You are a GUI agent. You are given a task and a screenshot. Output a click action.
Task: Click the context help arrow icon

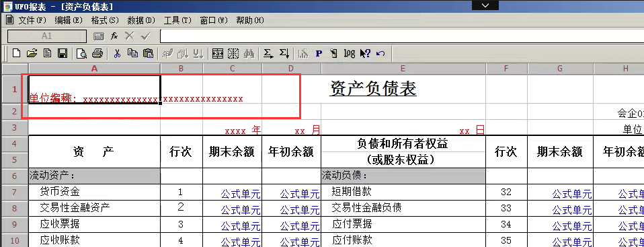point(365,53)
